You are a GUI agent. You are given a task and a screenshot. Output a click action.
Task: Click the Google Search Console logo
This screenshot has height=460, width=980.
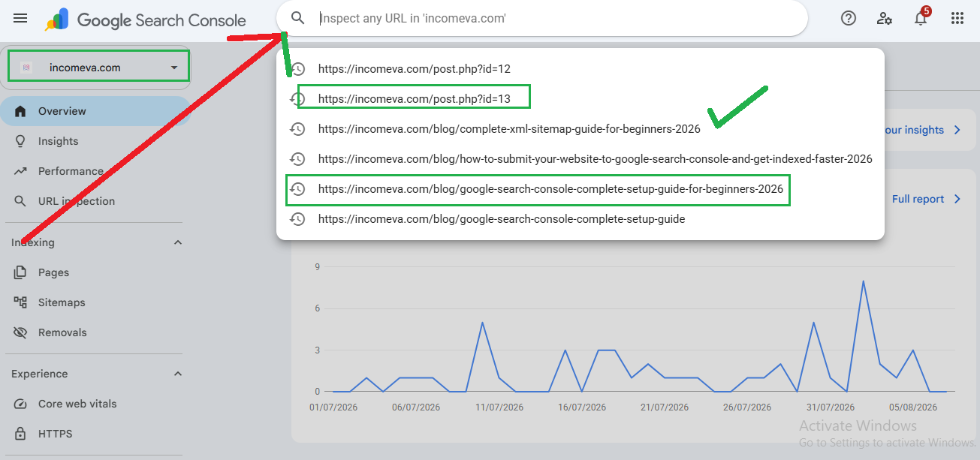coord(146,20)
